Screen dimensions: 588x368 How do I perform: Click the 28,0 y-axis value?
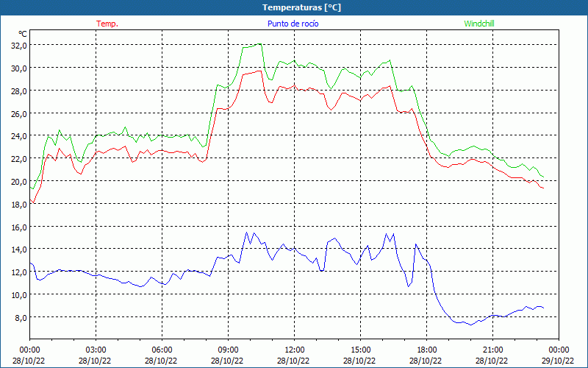[x=19, y=91]
